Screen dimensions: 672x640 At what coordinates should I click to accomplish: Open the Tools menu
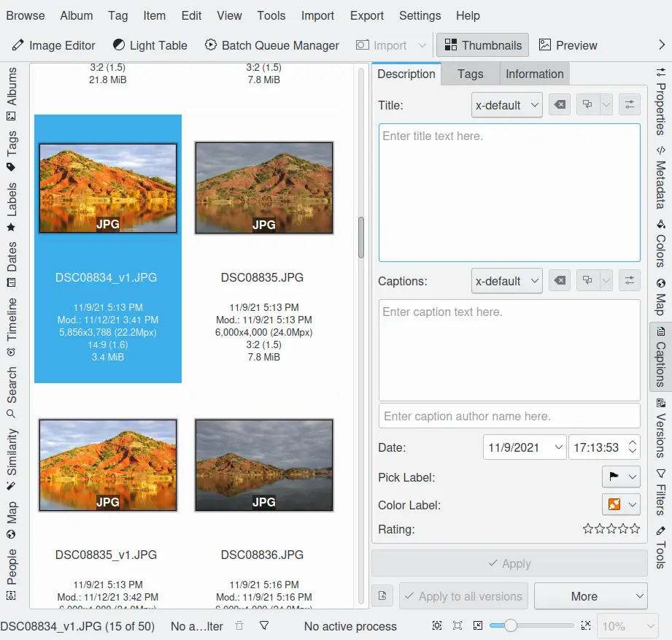271,15
